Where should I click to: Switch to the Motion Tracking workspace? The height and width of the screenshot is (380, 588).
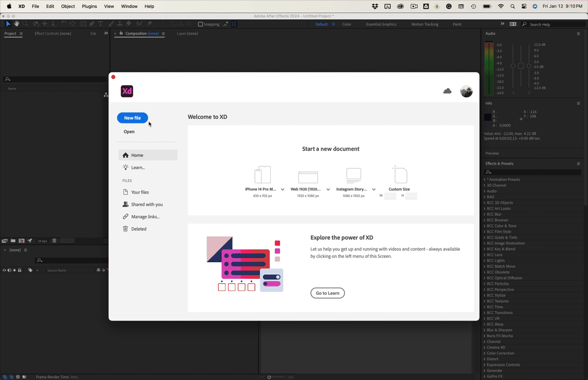[424, 24]
